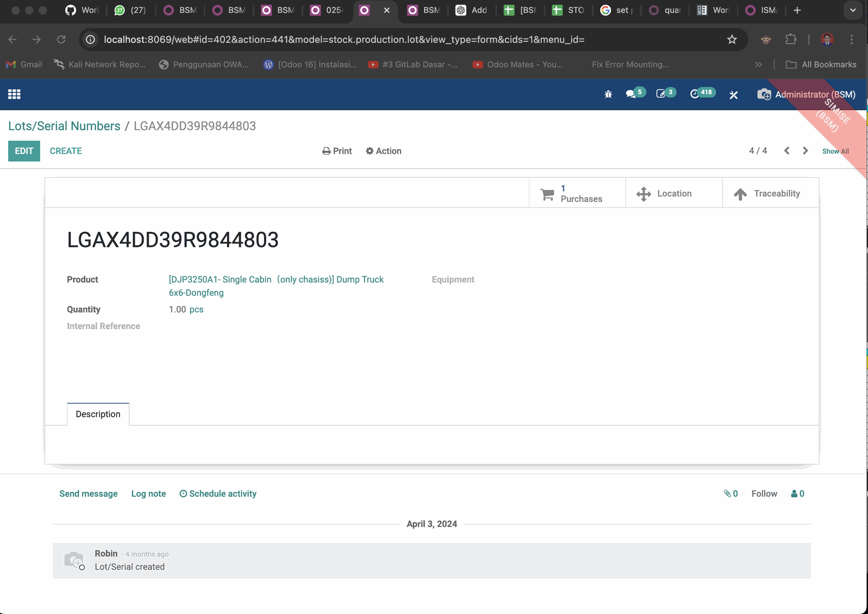
Task: Open conversations messages icon with badge 5
Action: (631, 94)
